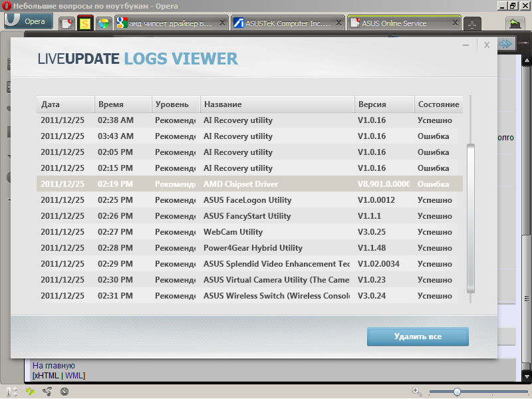
Task: Click the zoom magnifier icon
Action: [416, 392]
